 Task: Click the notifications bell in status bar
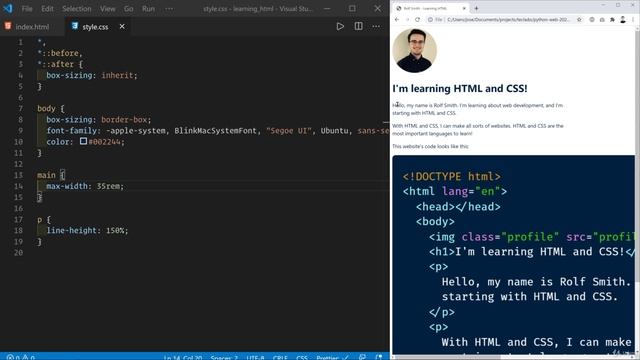[x=379, y=357]
